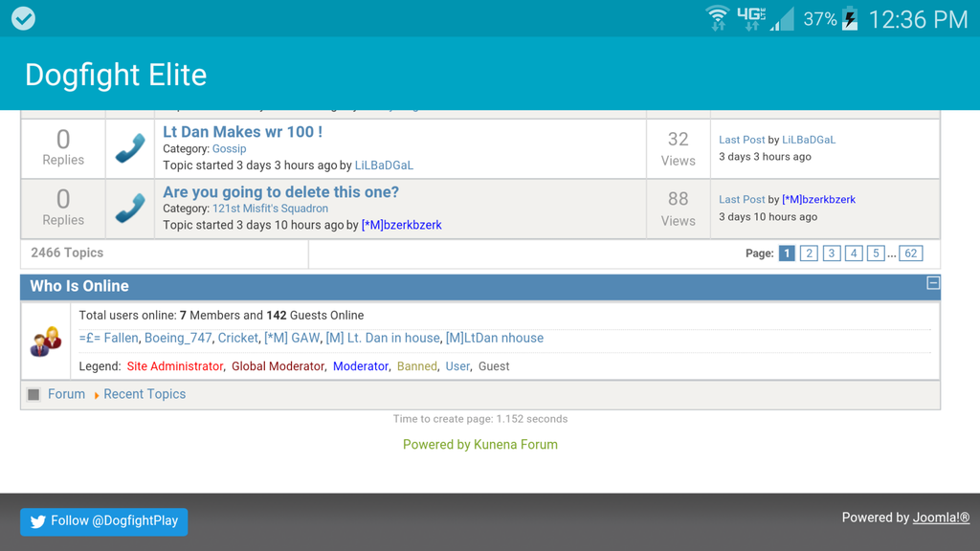Viewport: 980px width, 551px height.
Task: Click the Forum square icon in breadcrumb
Action: pos(33,394)
